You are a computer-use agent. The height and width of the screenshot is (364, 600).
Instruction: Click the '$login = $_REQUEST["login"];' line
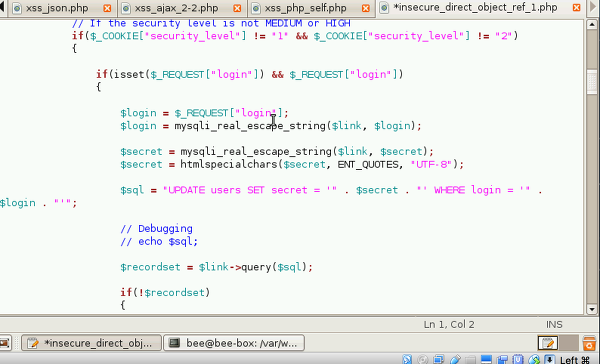pos(204,113)
